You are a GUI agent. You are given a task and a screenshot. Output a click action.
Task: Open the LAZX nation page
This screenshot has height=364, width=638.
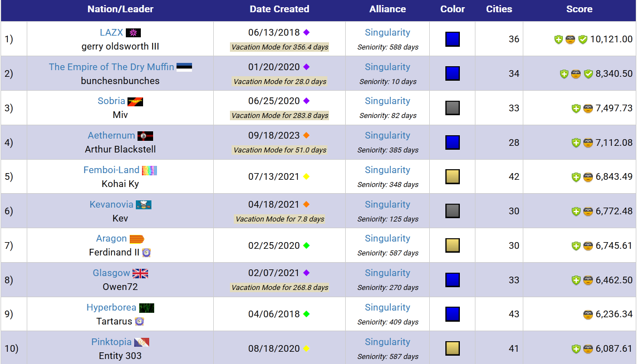point(111,32)
